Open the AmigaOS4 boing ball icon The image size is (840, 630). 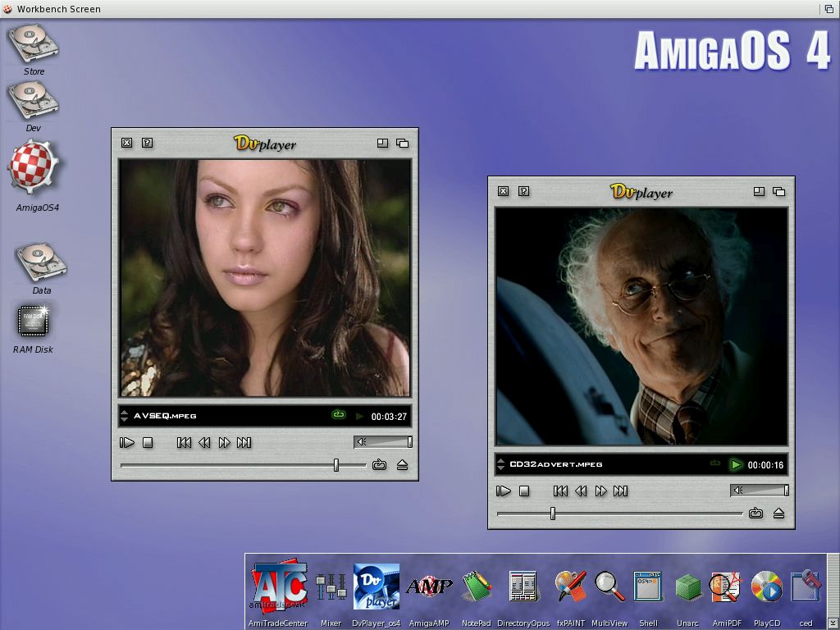[33, 167]
